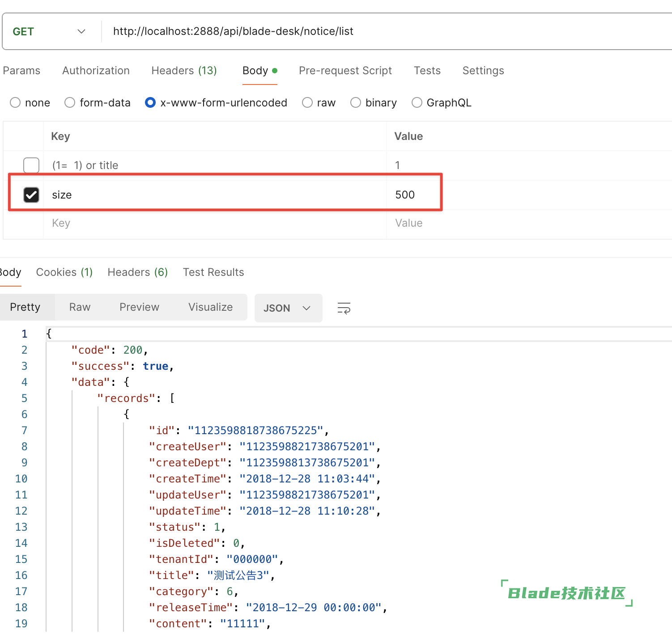Open the Pre-request Script tab

[x=345, y=71]
